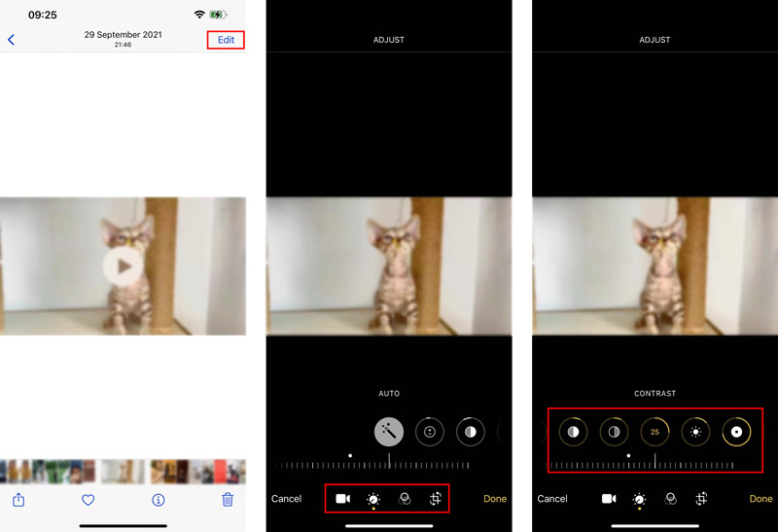Favorite the video with the heart icon
The width and height of the screenshot is (778, 532).
coord(88,500)
